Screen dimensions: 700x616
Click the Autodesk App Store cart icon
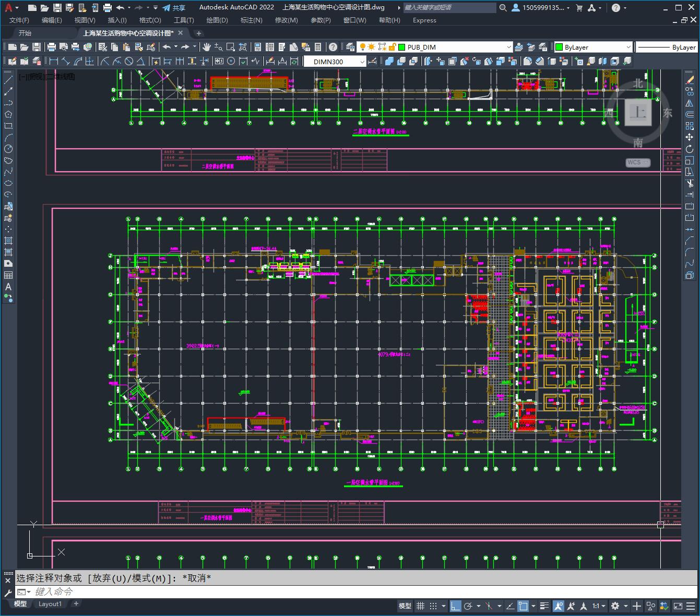tap(579, 8)
